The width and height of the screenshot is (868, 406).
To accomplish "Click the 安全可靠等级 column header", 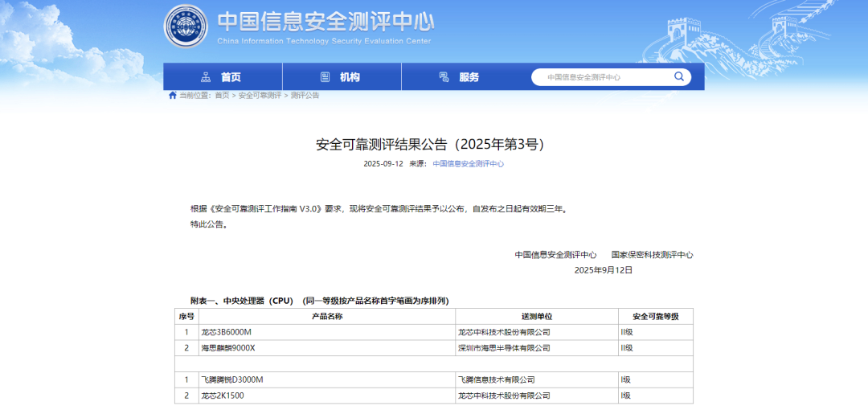I will [x=656, y=316].
